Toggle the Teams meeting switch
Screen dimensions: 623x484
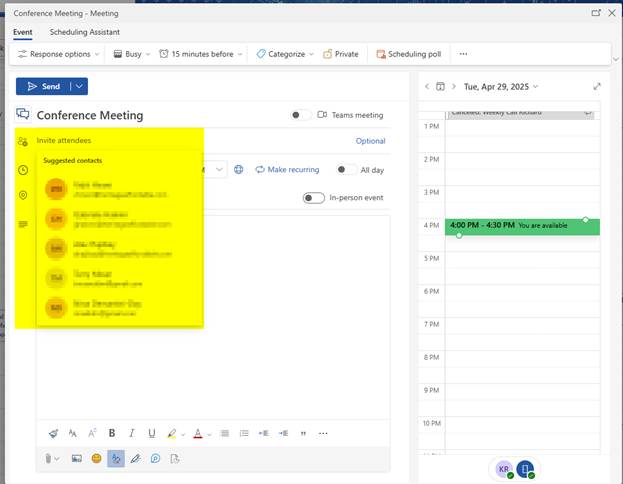pos(301,115)
